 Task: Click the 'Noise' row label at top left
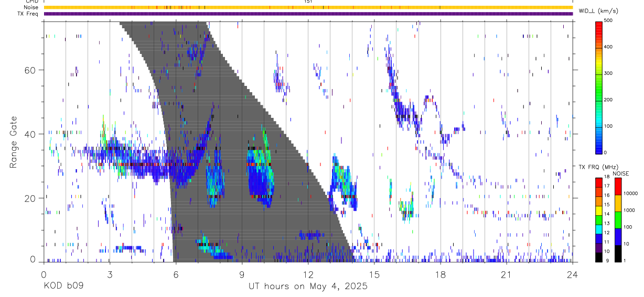pyautogui.click(x=31, y=7)
